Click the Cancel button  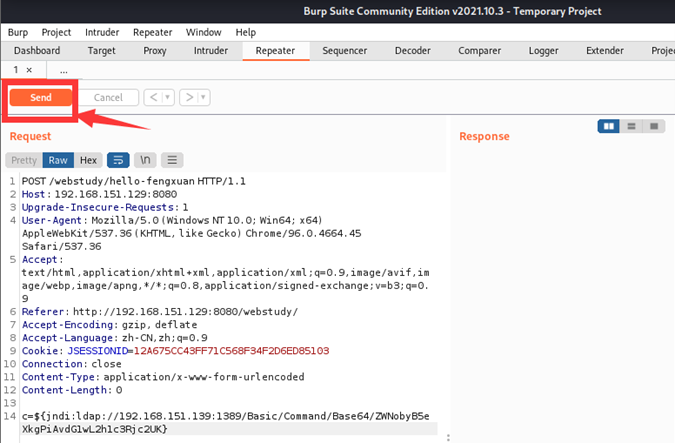pos(108,97)
